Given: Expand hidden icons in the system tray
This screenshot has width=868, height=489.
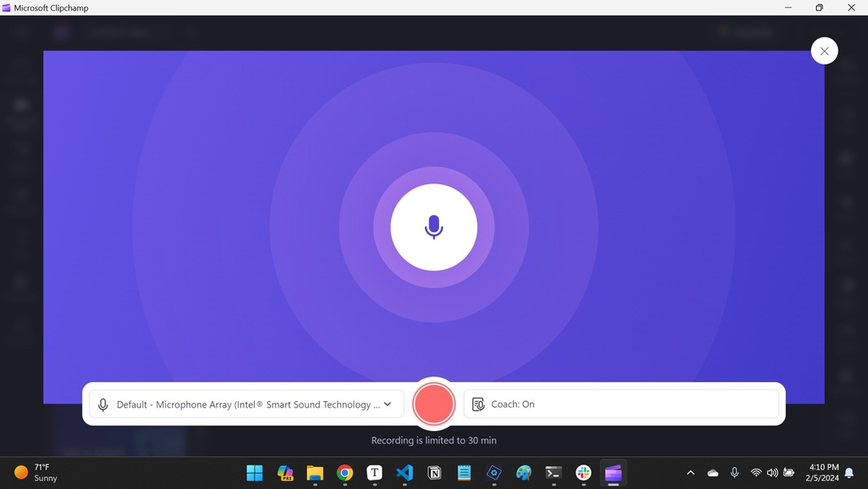Looking at the screenshot, I should (690, 473).
